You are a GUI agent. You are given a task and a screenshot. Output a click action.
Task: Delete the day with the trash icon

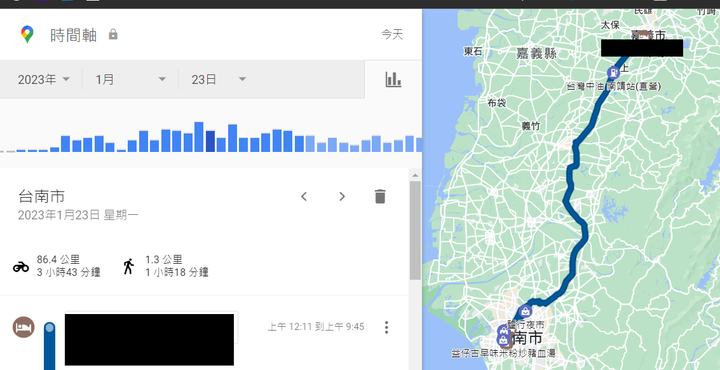(380, 196)
